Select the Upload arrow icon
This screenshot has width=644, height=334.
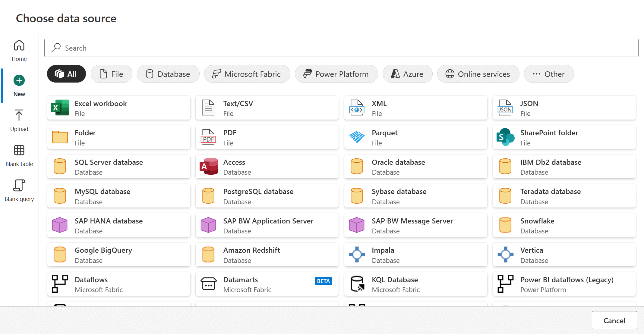pyautogui.click(x=19, y=115)
